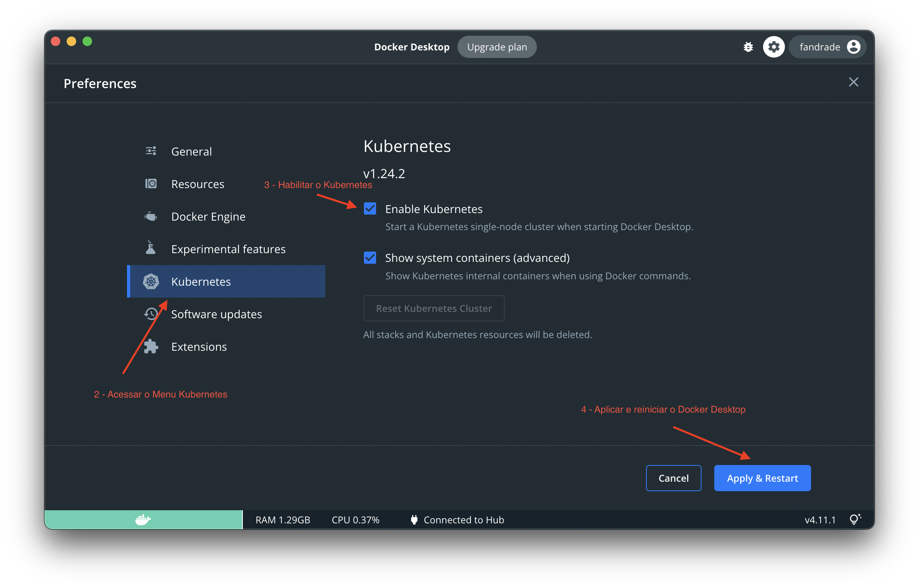Click the Connected to Hub status text
919x588 pixels.
464,520
